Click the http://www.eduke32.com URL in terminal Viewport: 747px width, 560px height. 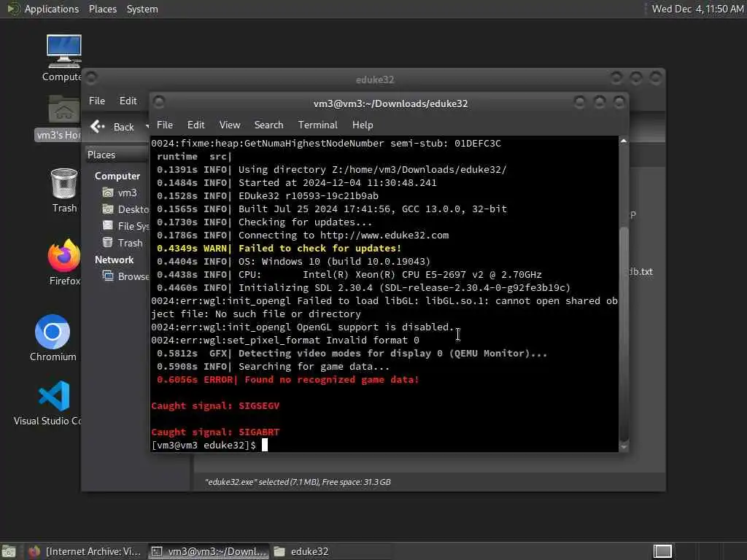384,236
